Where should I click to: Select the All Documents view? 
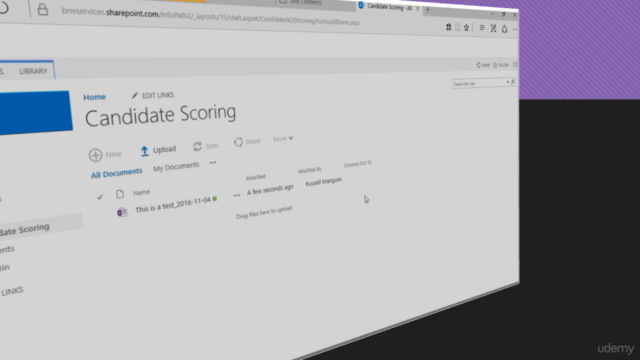coord(116,173)
